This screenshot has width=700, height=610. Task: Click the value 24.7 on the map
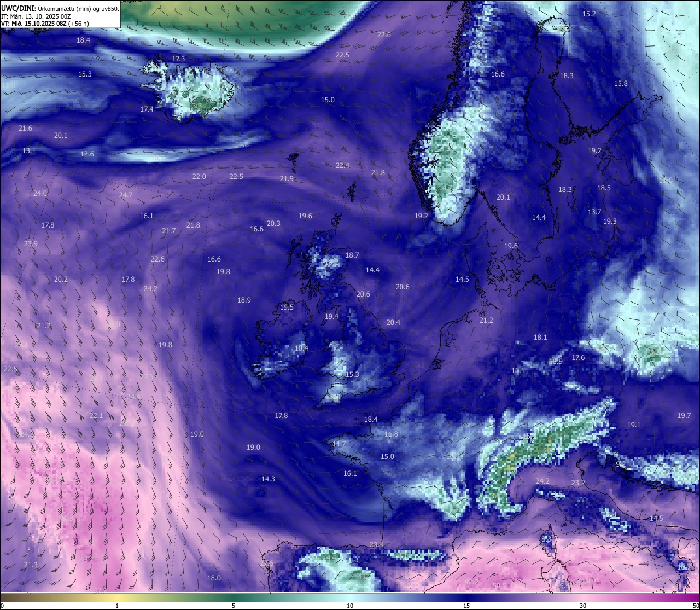tap(126, 195)
